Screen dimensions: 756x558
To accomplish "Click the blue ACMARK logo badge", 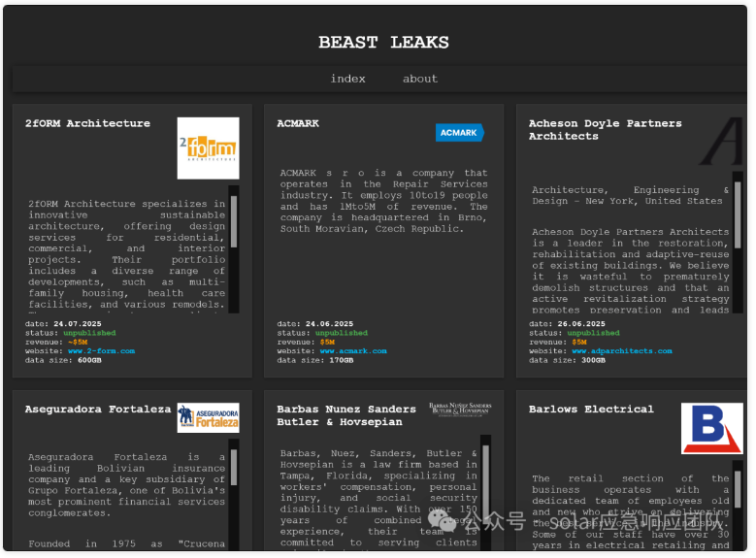I will point(459,132).
